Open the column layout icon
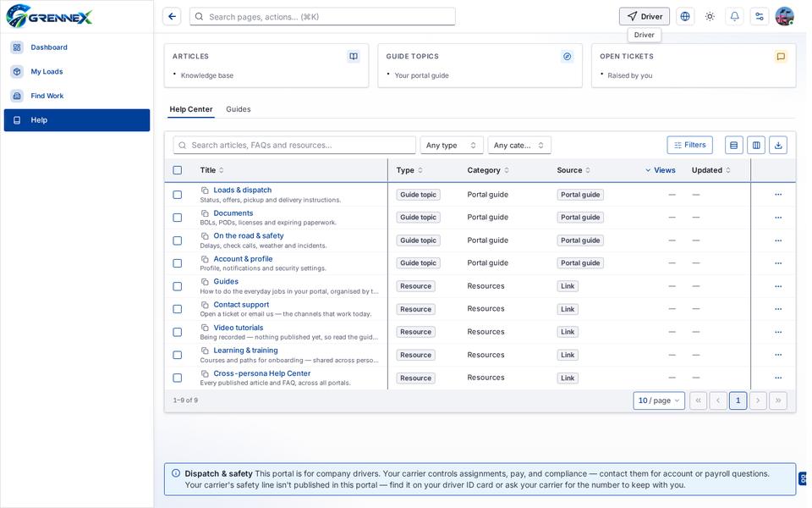 756,145
